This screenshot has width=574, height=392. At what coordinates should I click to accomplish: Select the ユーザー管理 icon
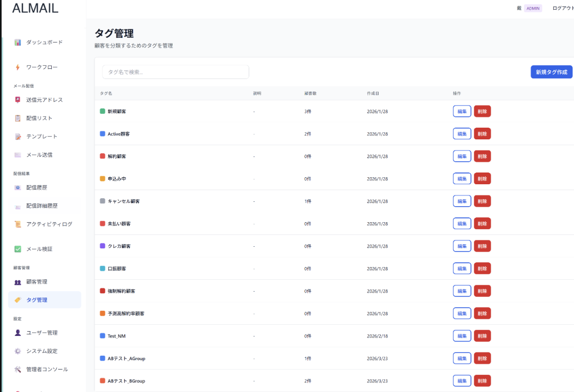click(18, 332)
